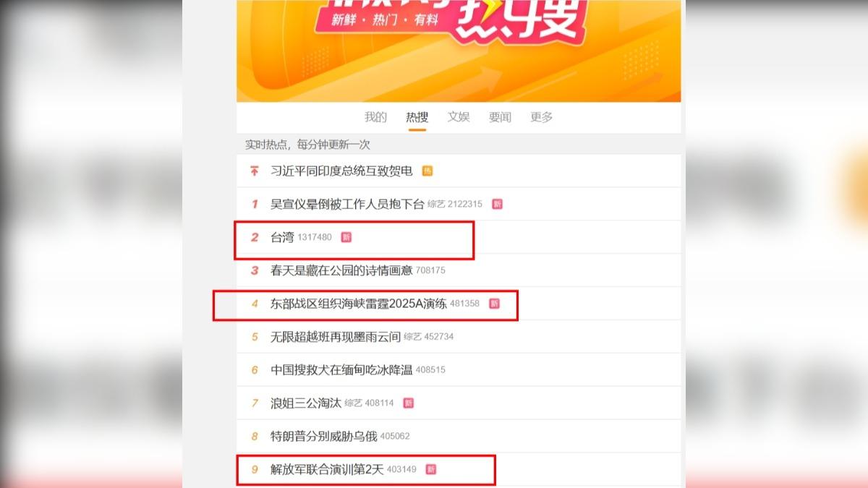Open the 台湾 trending topic
The width and height of the screenshot is (868, 488).
pyautogui.click(x=282, y=237)
